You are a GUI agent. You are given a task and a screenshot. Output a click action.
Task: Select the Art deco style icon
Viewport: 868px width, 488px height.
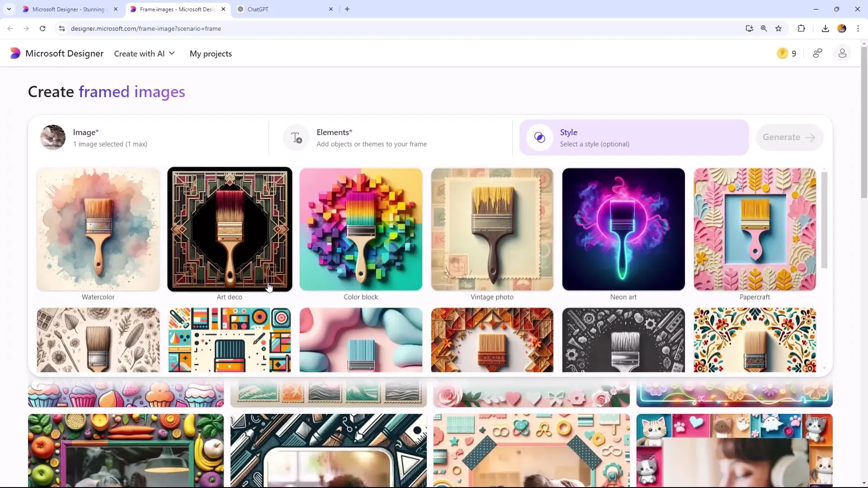coord(229,229)
